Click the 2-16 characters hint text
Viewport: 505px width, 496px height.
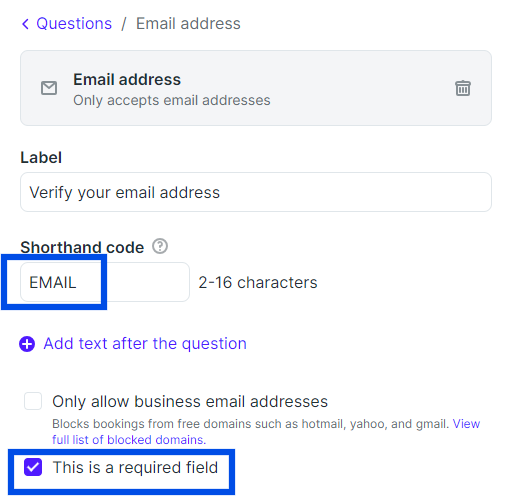(x=258, y=283)
